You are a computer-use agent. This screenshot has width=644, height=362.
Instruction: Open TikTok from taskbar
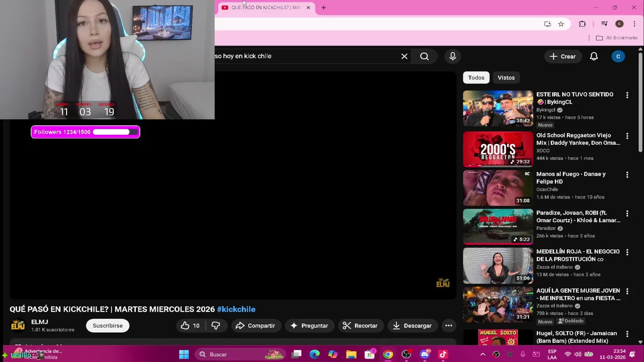tap(443, 354)
